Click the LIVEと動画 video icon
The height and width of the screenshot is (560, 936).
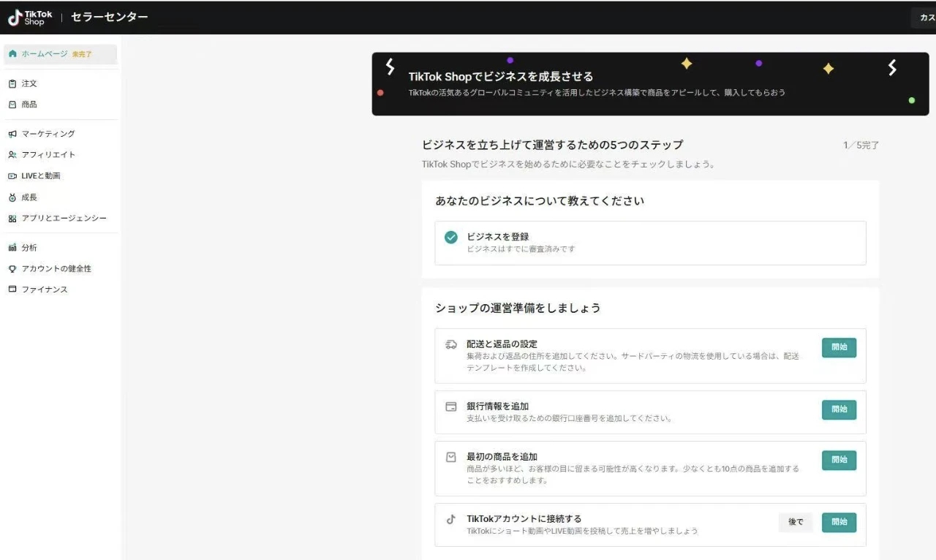coord(12,176)
